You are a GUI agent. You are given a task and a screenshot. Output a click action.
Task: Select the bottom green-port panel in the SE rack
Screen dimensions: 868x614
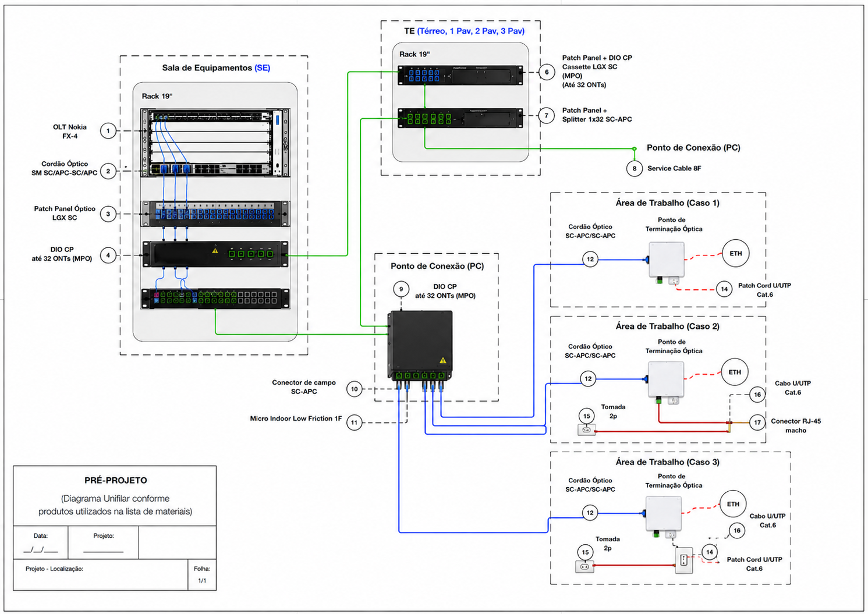coord(215,299)
